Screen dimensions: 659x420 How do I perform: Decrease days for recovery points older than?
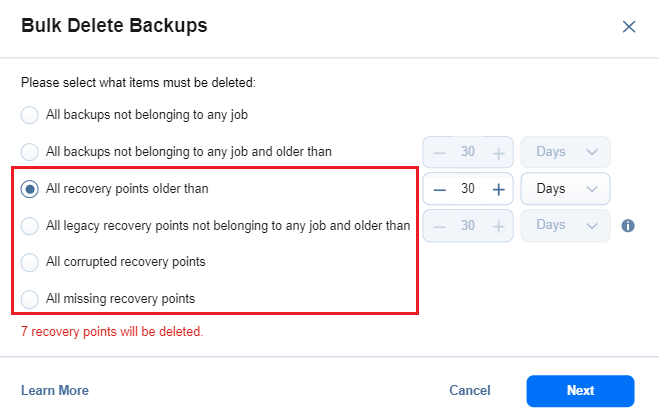[x=439, y=189]
